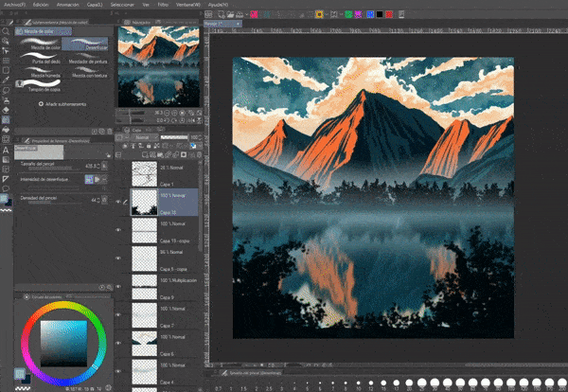The image size is (568, 392).
Task: Click create layer mask icon
Action: 184,154
